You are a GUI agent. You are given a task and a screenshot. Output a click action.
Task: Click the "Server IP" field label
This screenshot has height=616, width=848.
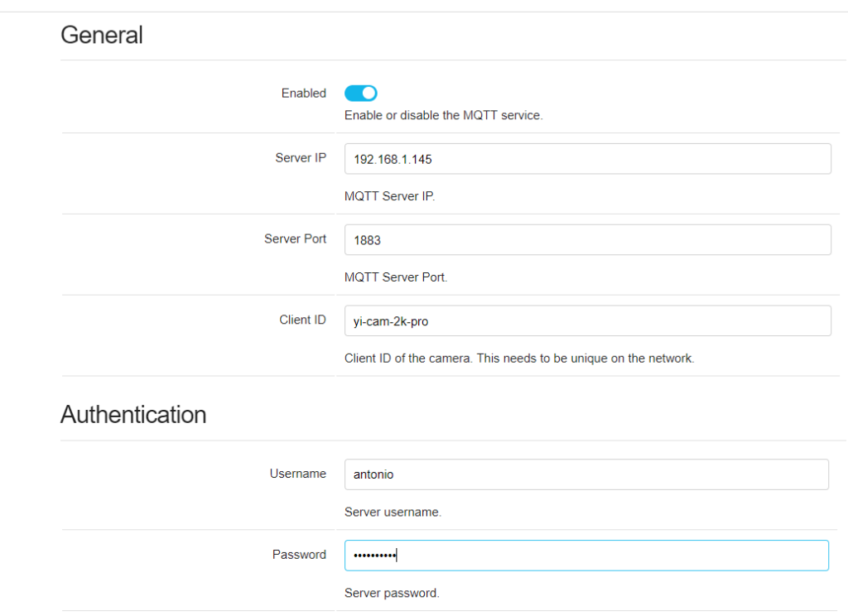coord(301,158)
